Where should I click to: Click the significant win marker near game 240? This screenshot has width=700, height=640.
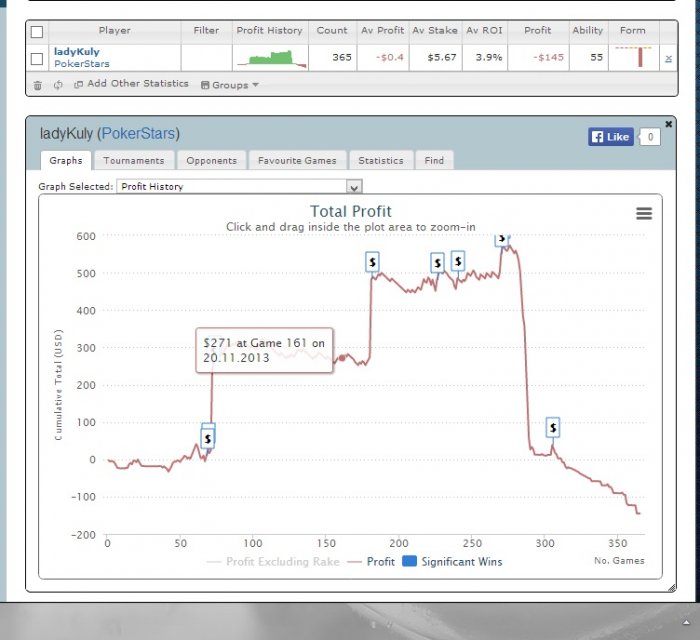click(x=458, y=261)
